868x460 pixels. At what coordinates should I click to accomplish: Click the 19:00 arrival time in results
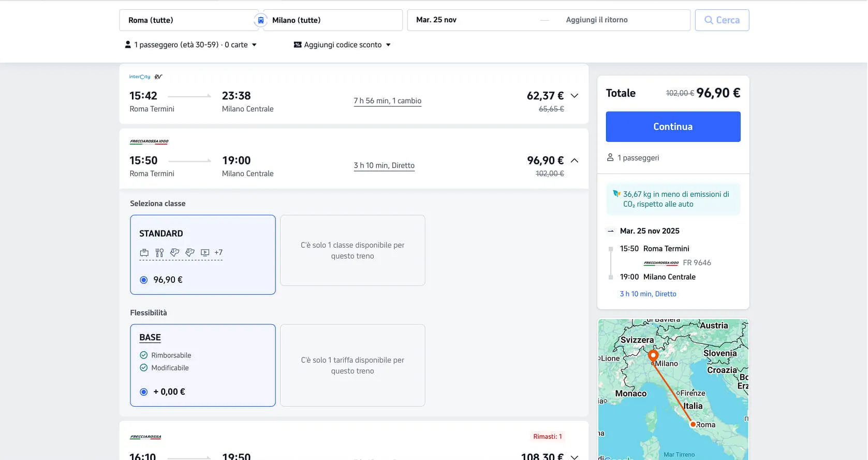click(237, 161)
